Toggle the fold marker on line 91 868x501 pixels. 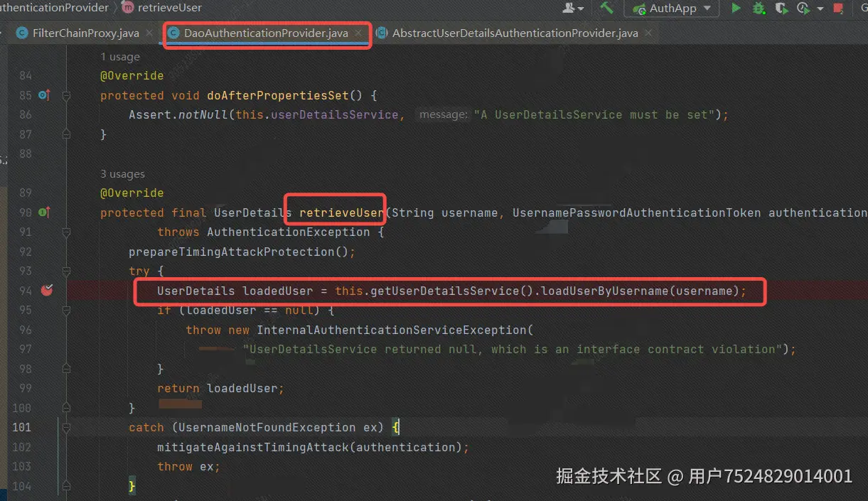tap(66, 232)
